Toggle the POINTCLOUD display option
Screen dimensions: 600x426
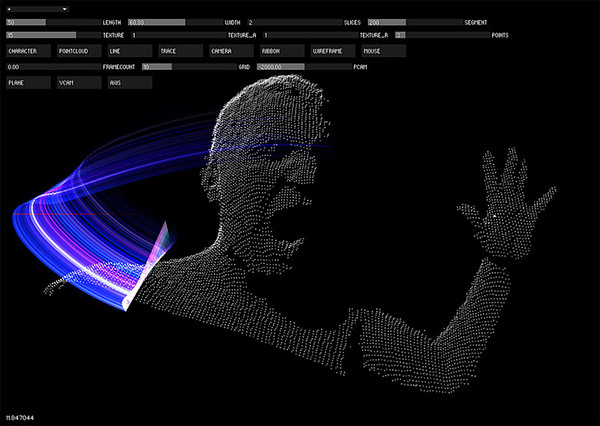click(x=78, y=50)
